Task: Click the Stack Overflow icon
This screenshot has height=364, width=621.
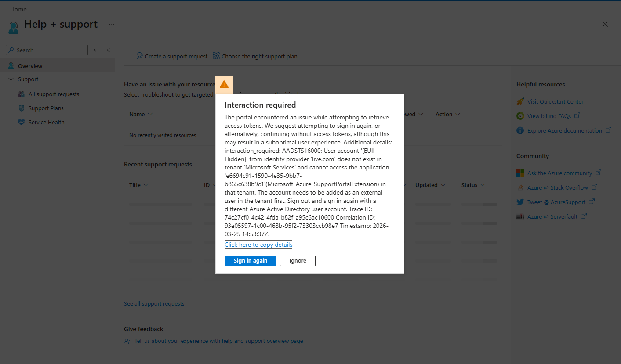Action: click(520, 187)
